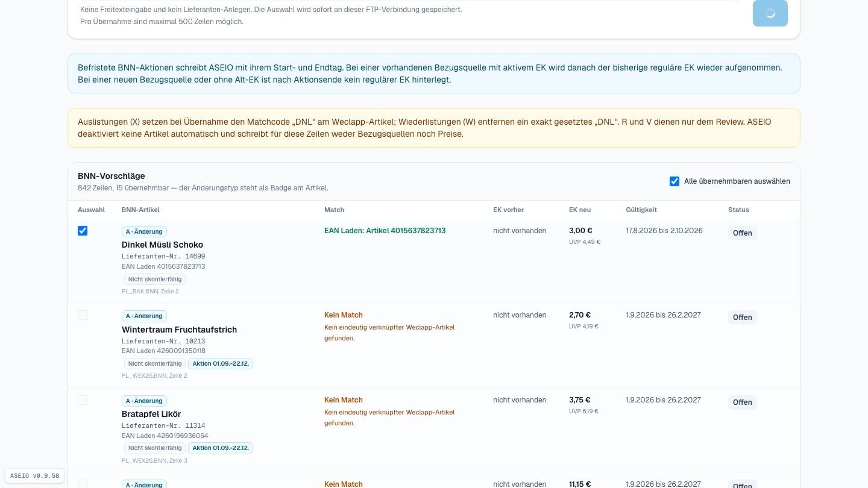This screenshot has height=488, width=868.
Task: Click the blue loading spinner button
Action: click(770, 13)
